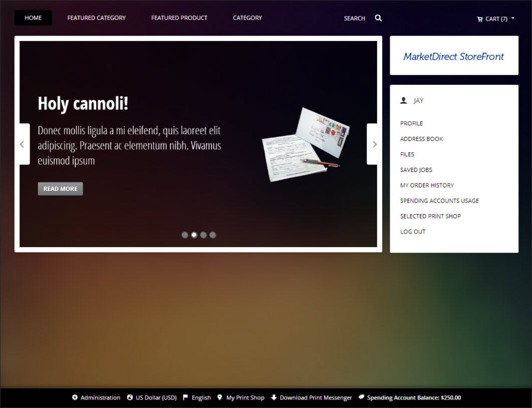Image resolution: width=532 pixels, height=408 pixels.
Task: Open My Order History link
Action: pos(427,185)
